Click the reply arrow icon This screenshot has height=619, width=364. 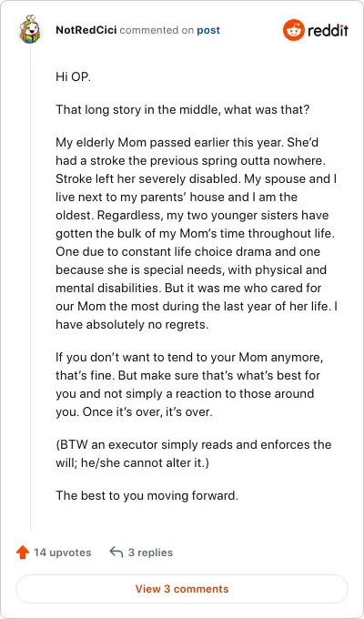click(116, 553)
